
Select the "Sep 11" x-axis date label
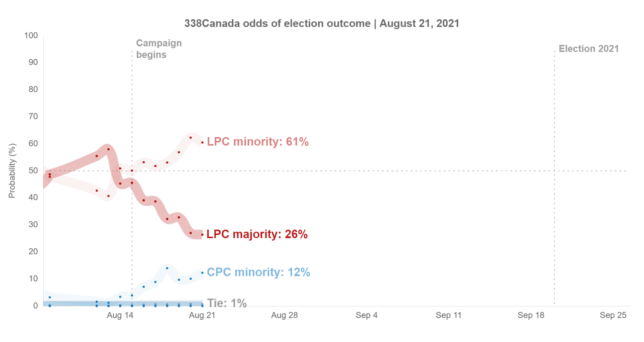click(449, 316)
